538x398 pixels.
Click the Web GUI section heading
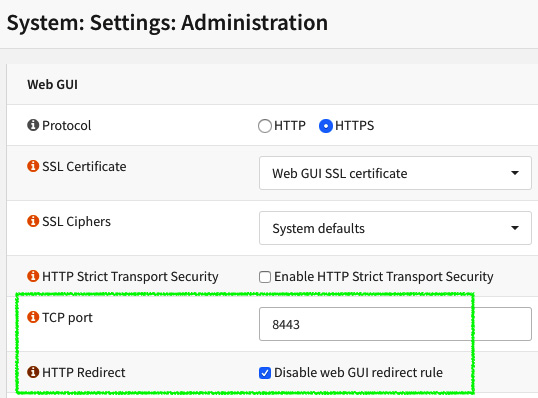(x=52, y=84)
